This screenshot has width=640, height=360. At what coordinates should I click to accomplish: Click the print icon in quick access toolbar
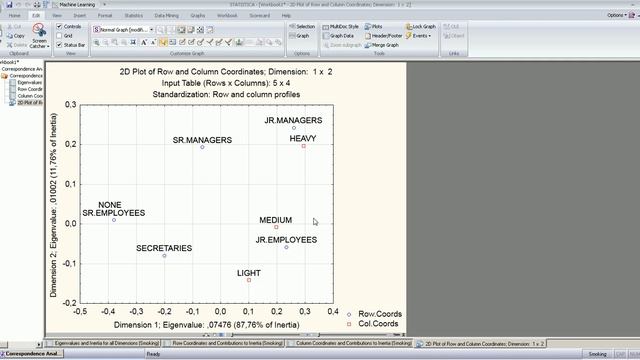(37, 4)
